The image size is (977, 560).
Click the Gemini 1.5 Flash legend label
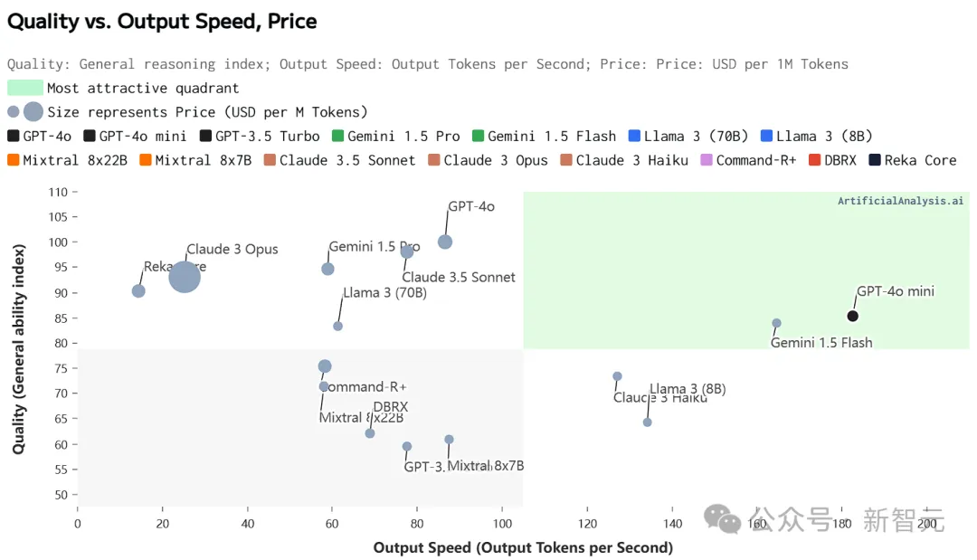click(552, 136)
